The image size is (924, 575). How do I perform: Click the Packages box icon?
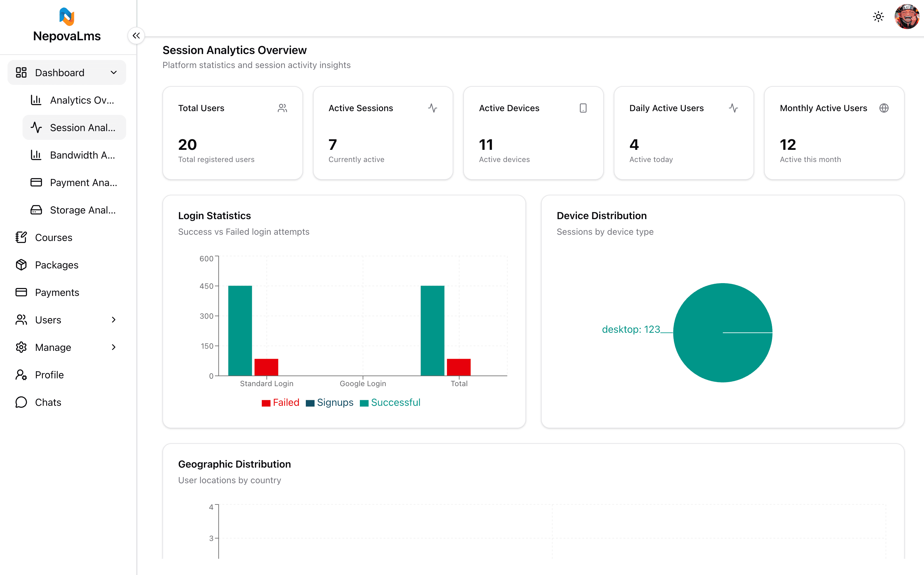(21, 265)
